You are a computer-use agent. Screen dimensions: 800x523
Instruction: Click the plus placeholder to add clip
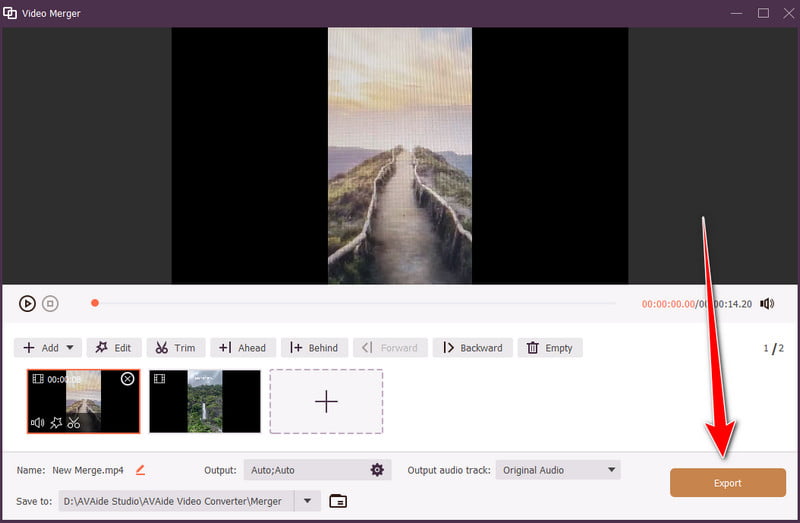tap(326, 401)
